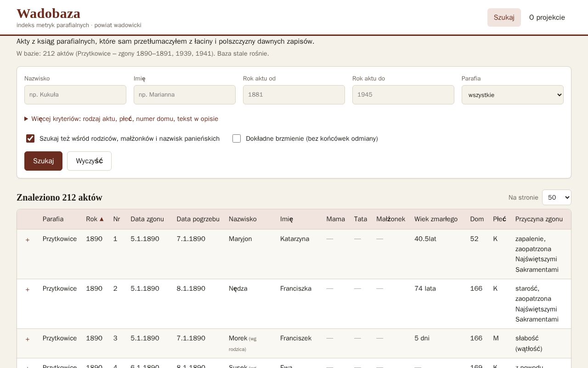588x368 pixels.
Task: Click the Wyczyść button
Action: 89,161
